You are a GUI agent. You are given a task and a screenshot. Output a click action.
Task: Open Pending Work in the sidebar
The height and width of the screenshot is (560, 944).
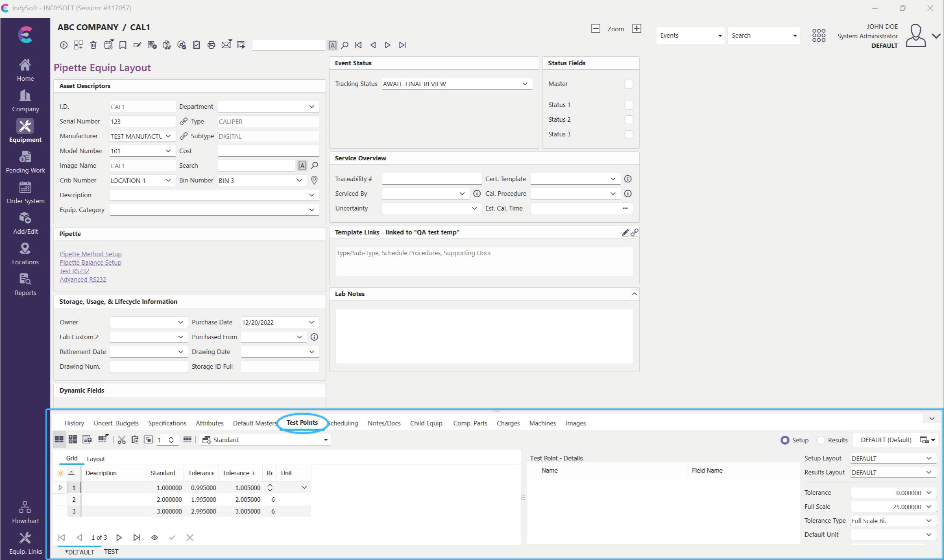point(25,162)
